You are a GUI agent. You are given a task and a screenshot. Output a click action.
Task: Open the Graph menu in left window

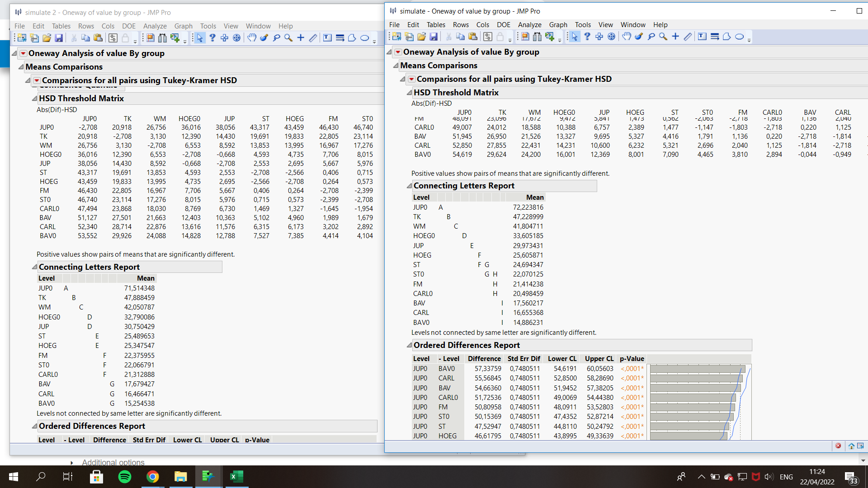[x=183, y=26]
